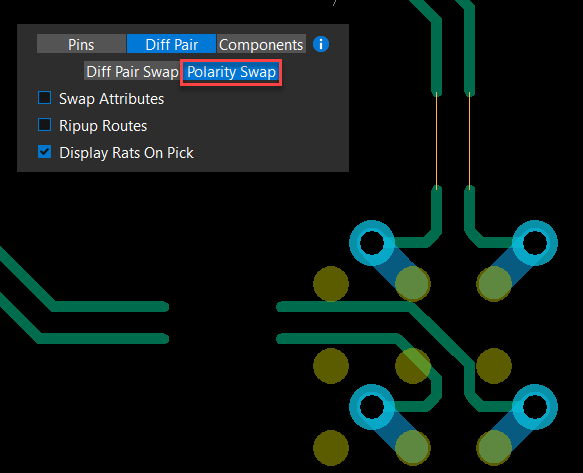Screen dimensions: 583x473
Task: Switch to the Components tab
Action: coord(261,44)
